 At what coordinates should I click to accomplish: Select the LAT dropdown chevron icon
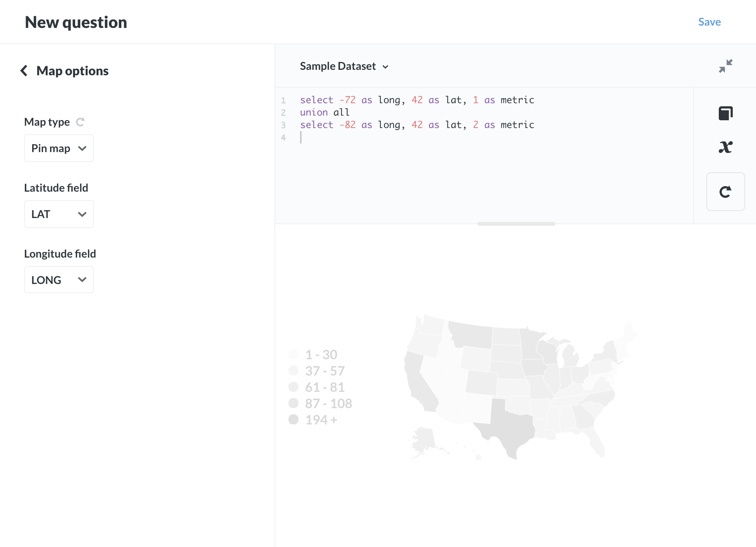tap(82, 214)
